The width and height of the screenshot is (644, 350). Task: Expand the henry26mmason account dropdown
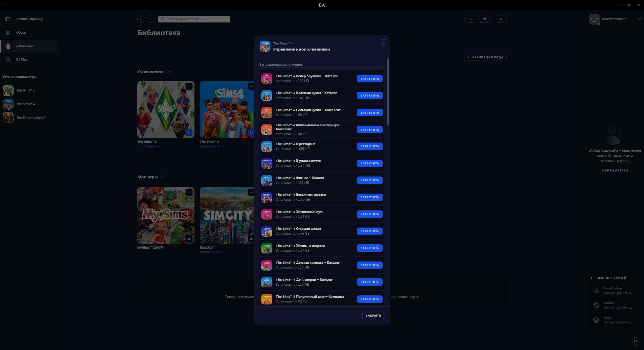[639, 19]
